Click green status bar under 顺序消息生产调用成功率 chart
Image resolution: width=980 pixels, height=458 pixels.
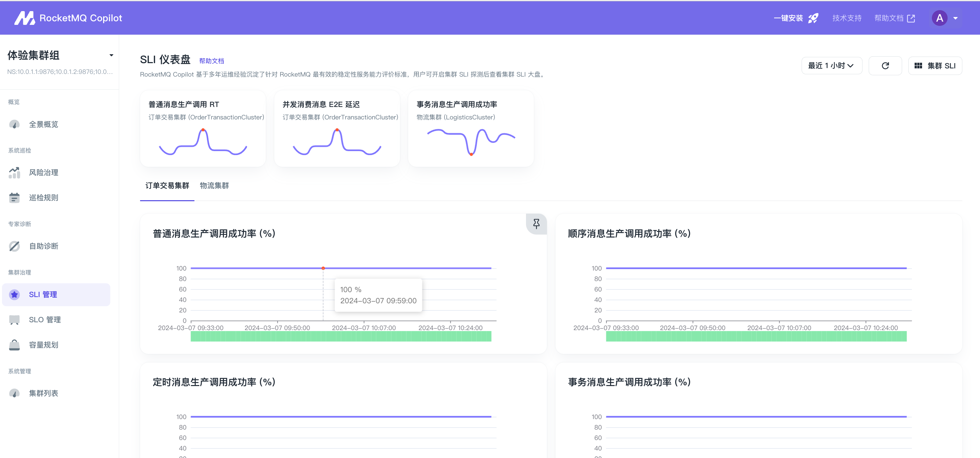click(x=756, y=336)
